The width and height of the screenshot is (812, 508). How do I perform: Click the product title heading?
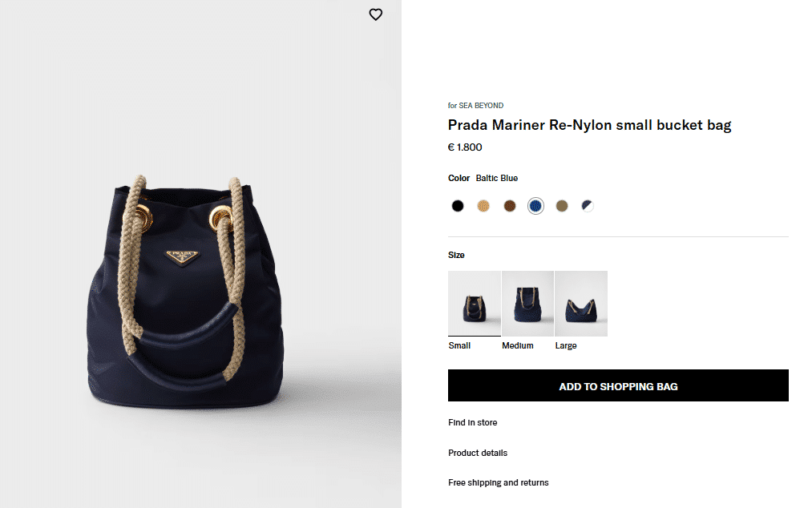tap(589, 125)
